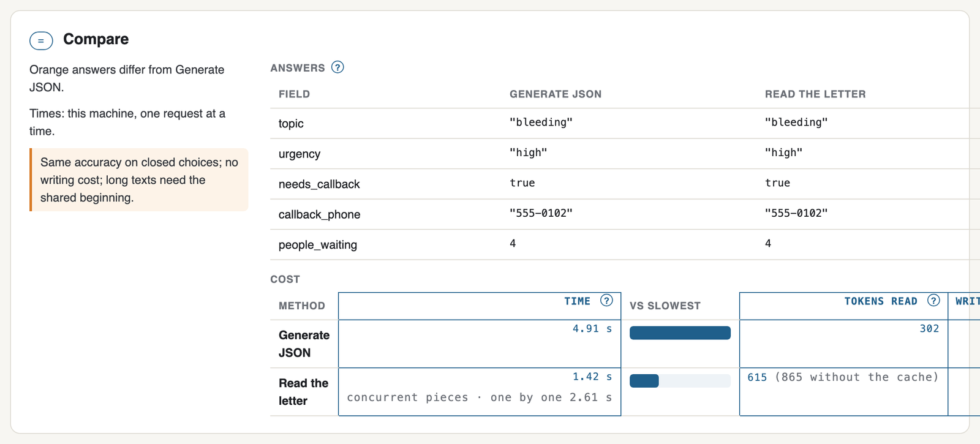This screenshot has height=444, width=980.
Task: Click the 615 tokens read value
Action: click(x=757, y=377)
